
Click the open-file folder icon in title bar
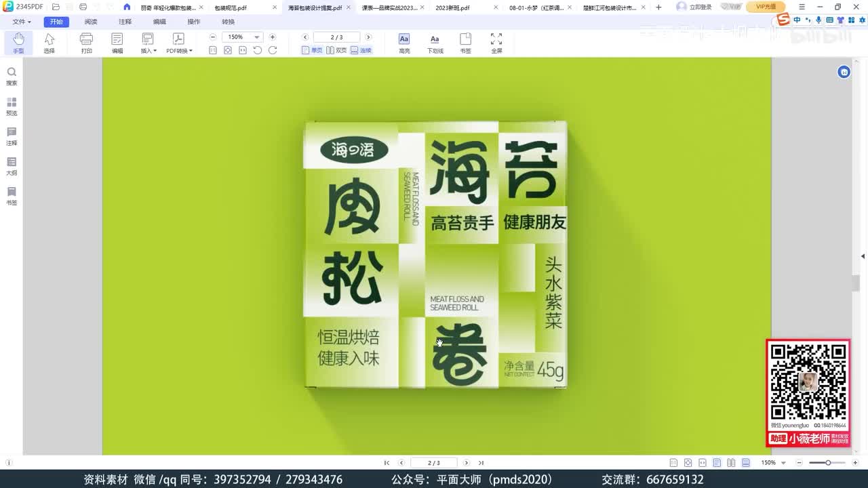55,7
